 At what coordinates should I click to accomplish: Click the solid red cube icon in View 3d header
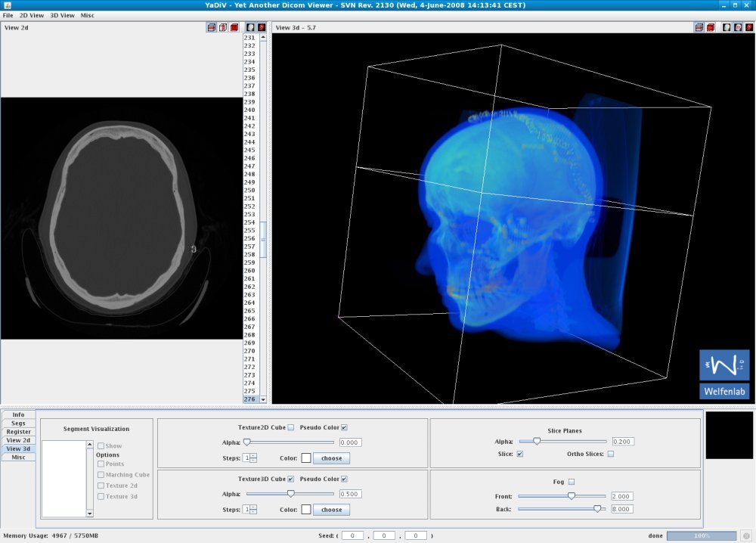coord(711,28)
